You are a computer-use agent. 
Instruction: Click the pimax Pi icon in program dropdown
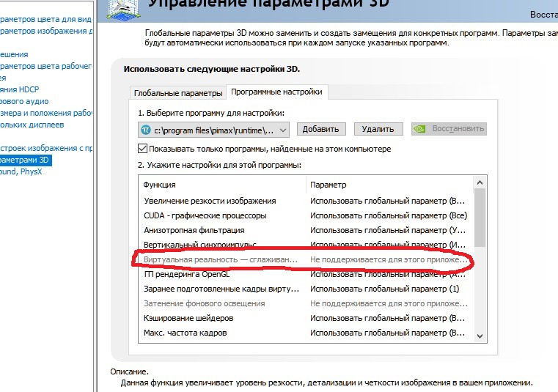(146, 130)
